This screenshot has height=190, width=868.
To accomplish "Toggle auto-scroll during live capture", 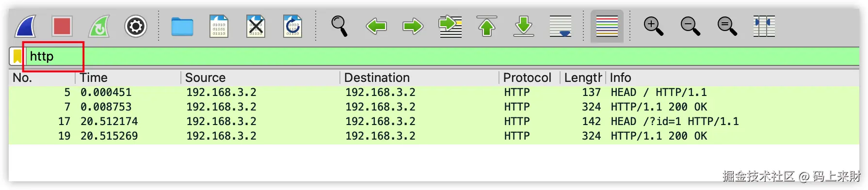I will [561, 26].
